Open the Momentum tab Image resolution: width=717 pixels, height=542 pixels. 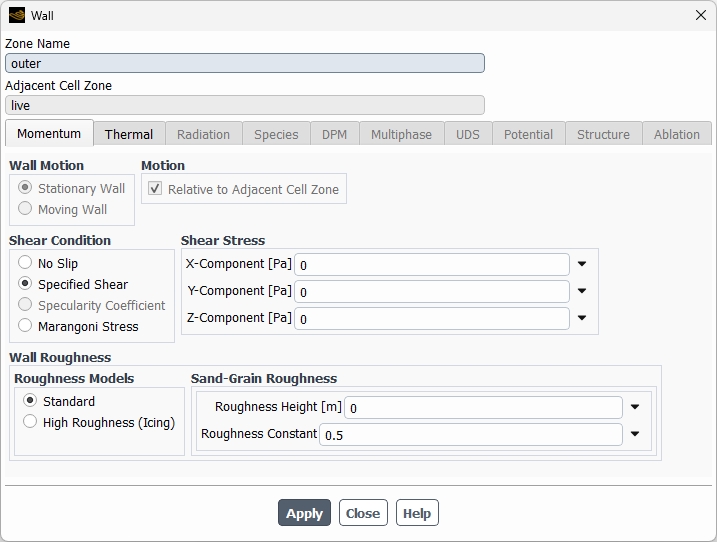pos(49,134)
